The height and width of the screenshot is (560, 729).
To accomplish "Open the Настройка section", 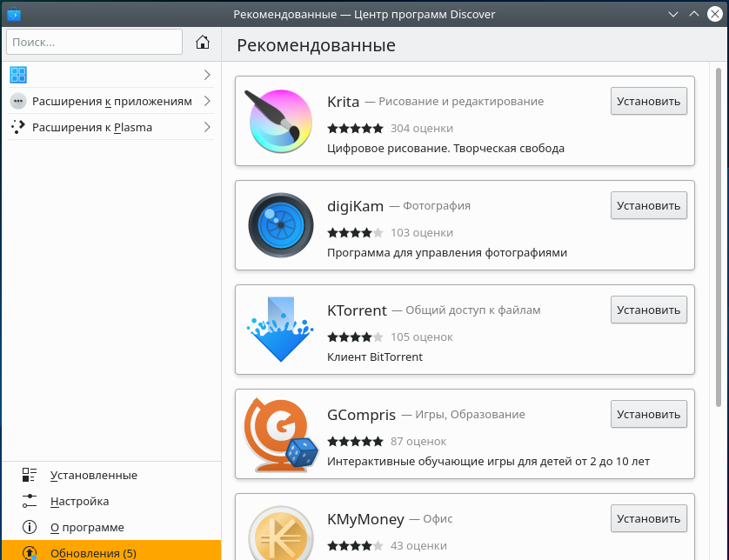I will tap(111, 501).
